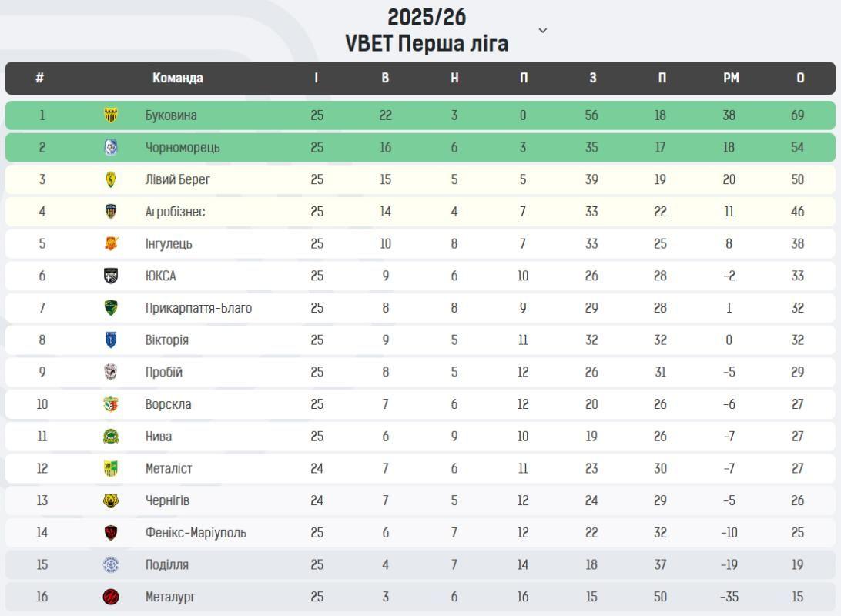
Task: Open the Прикарпаття-Благо team page
Action: click(x=198, y=308)
